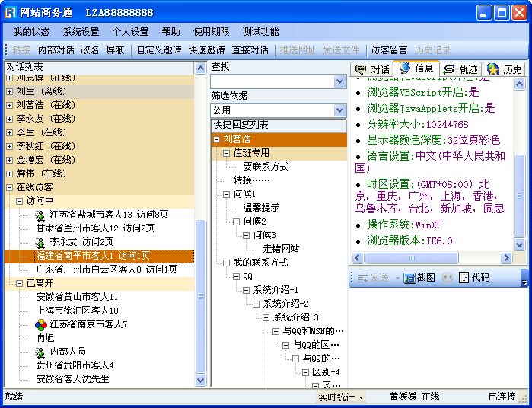532x408 pixels.
Task: Collapse the 问候1 node
Action: [226, 195]
